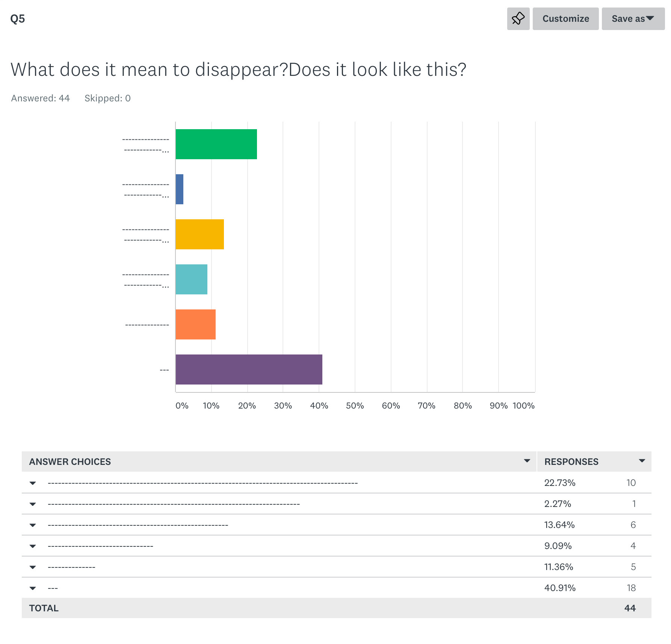
Task: Open the Customize chart options
Action: click(565, 19)
